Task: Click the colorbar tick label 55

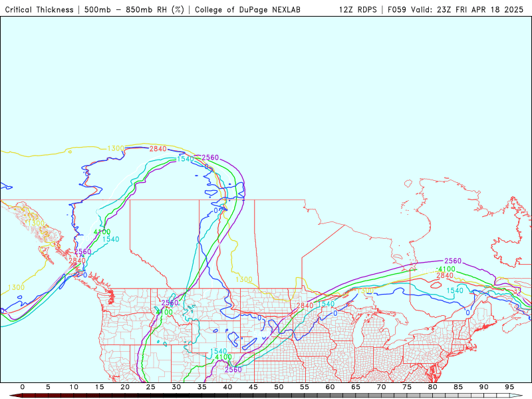Action: coord(305,387)
